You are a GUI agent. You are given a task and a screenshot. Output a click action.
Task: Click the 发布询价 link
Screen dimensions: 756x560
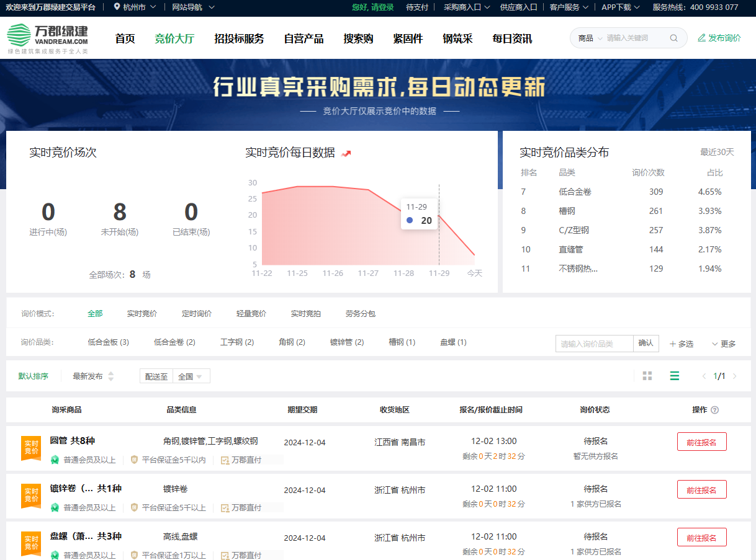pos(719,38)
